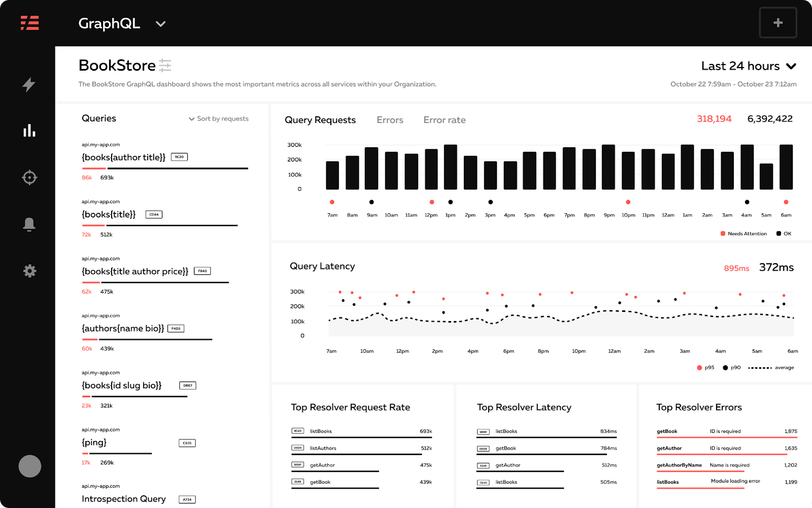Open the Last 24 hours time range dropdown
This screenshot has height=508, width=812.
pyautogui.click(x=748, y=66)
